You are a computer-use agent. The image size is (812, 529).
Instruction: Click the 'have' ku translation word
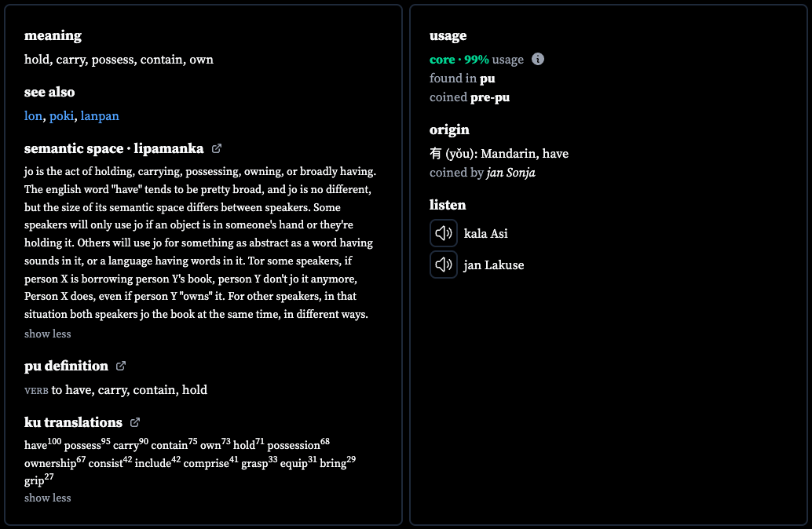[x=36, y=445]
